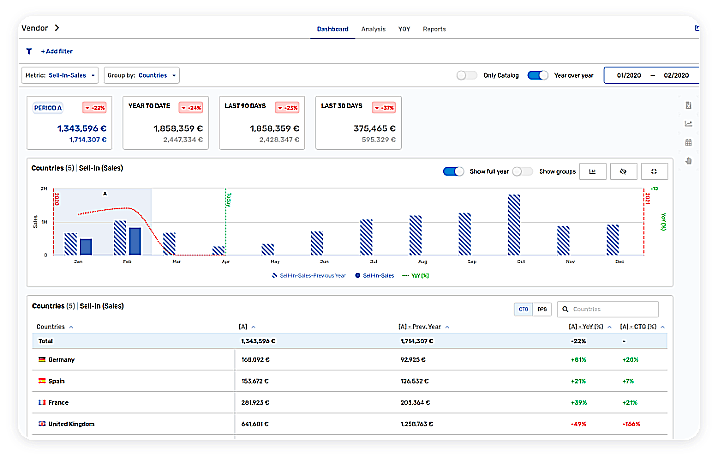Click the filter funnel icon
The image size is (718, 460).
(x=29, y=51)
